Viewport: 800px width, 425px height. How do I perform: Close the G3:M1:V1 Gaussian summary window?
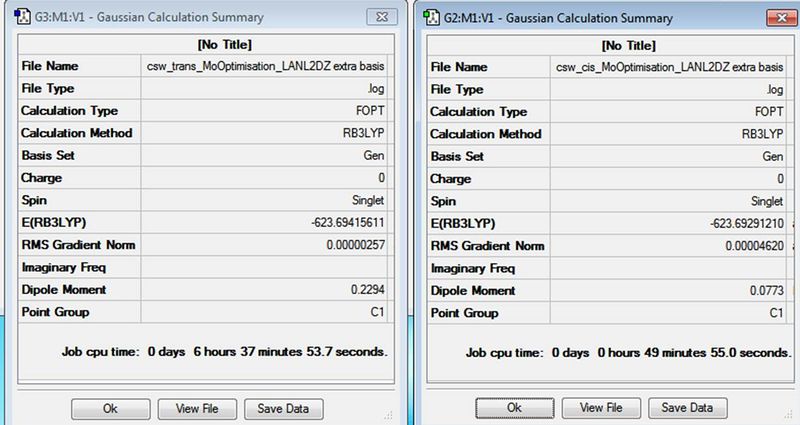pos(382,17)
